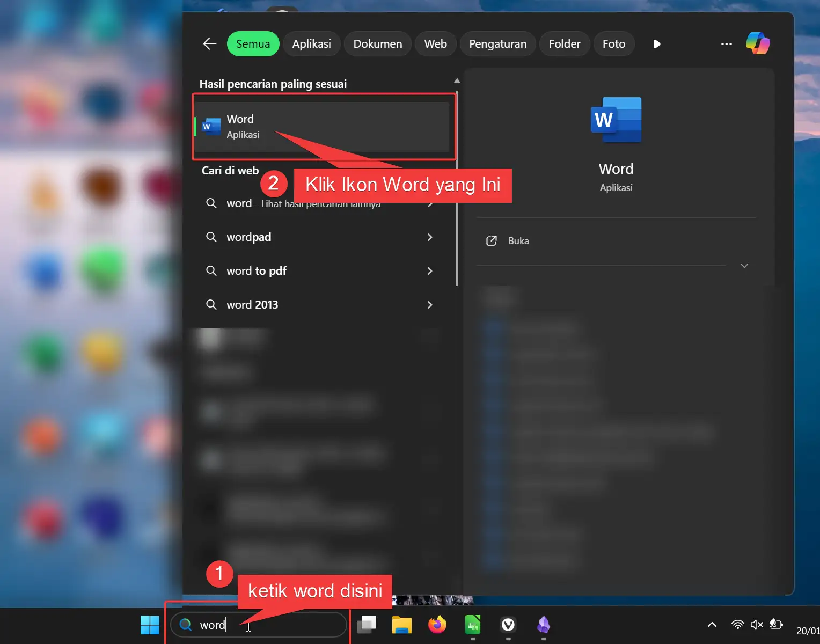Expand the 'wordpad' suggestion chevron
The image size is (820, 644).
tap(430, 237)
